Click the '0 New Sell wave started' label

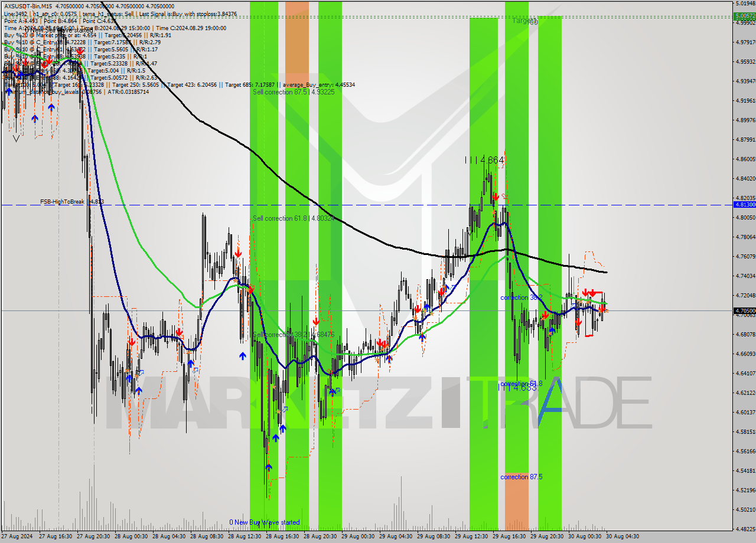[59, 30]
